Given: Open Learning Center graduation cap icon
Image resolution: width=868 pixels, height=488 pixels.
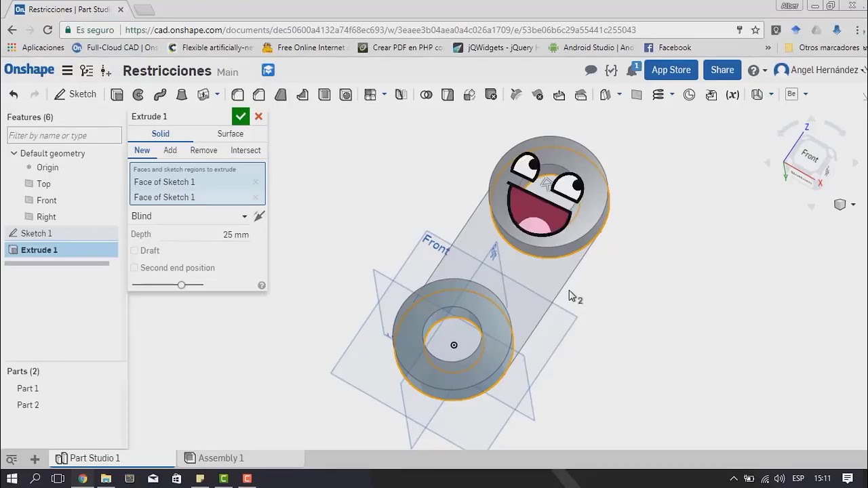Looking at the screenshot, I should 268,70.
